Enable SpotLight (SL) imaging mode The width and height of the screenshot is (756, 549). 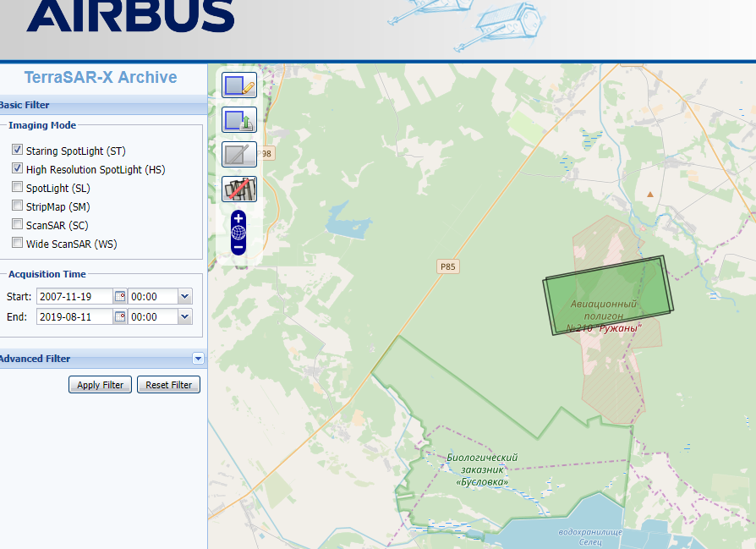pyautogui.click(x=18, y=187)
